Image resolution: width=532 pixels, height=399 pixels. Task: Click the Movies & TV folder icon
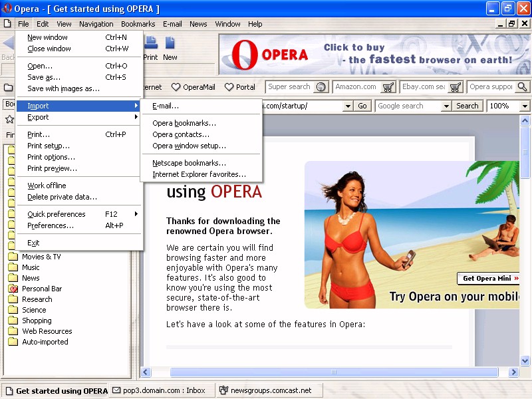(13, 256)
